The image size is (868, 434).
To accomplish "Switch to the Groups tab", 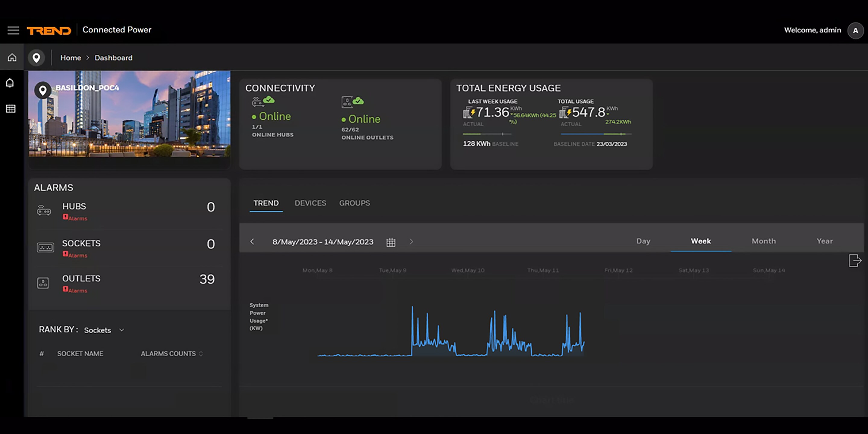I will 354,203.
